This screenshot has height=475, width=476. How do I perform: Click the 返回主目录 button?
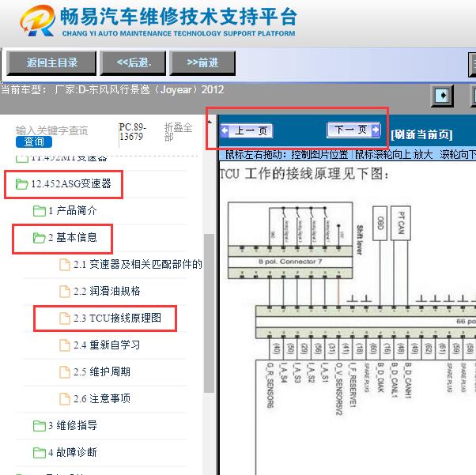(51, 62)
